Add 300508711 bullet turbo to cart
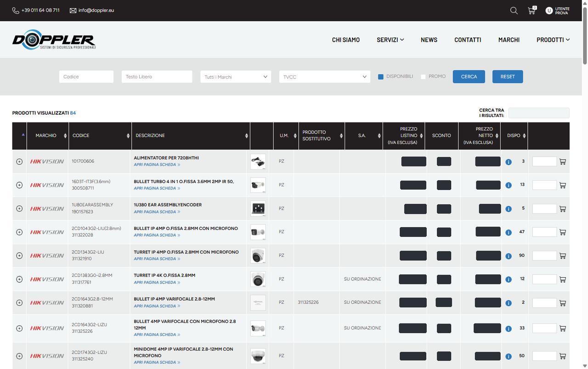This screenshot has width=588, height=369. click(563, 185)
